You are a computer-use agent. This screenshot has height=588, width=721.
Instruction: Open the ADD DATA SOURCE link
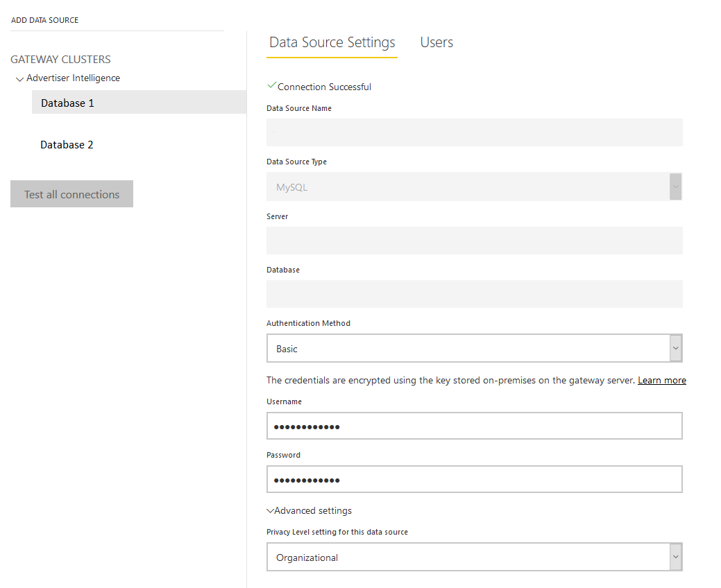[44, 20]
